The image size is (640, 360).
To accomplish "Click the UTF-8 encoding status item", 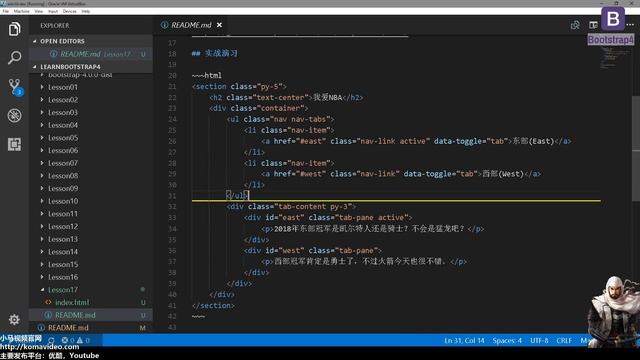I will [539, 340].
